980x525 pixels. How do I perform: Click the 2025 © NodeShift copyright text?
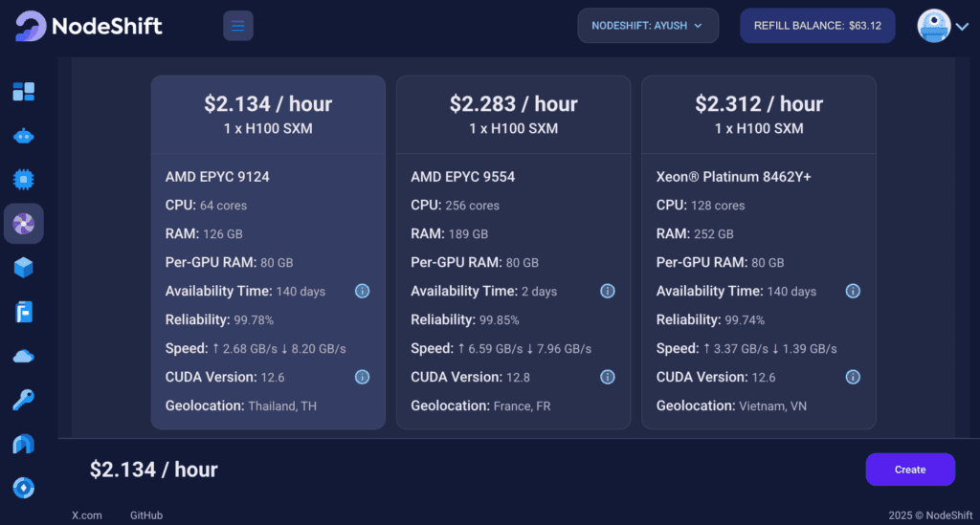click(930, 515)
